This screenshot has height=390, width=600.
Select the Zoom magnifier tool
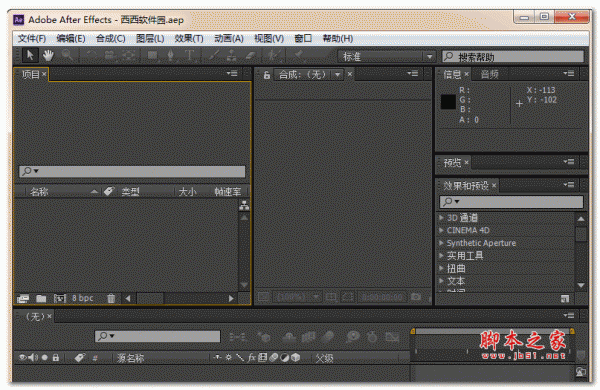(67, 56)
